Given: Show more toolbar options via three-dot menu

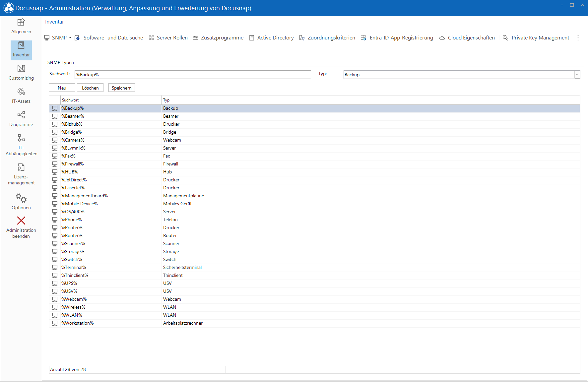Looking at the screenshot, I should (578, 38).
